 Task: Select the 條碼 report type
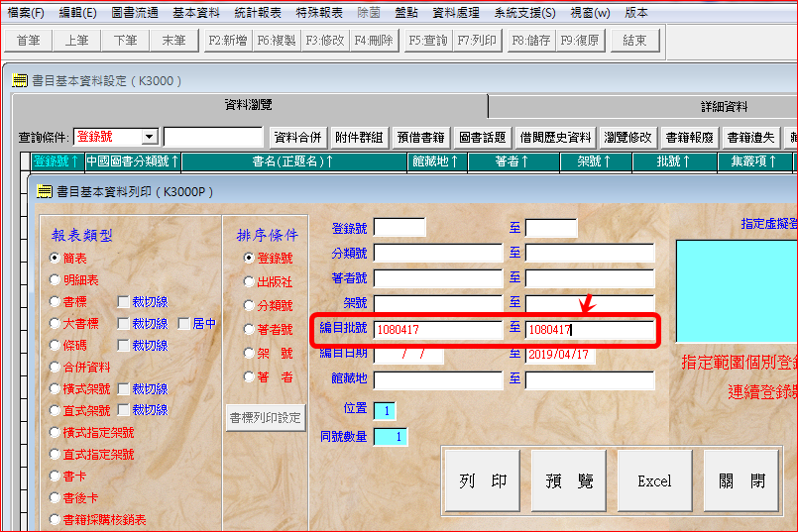coord(55,346)
